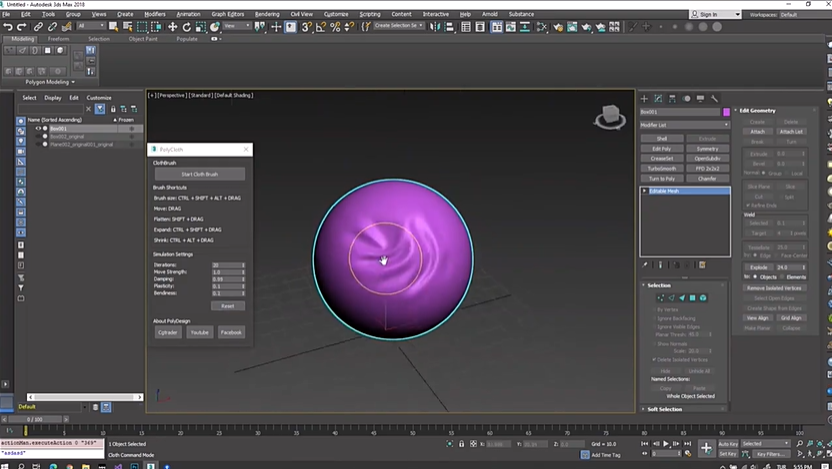The width and height of the screenshot is (832, 469).
Task: Open the Modifiers menu
Action: click(155, 14)
